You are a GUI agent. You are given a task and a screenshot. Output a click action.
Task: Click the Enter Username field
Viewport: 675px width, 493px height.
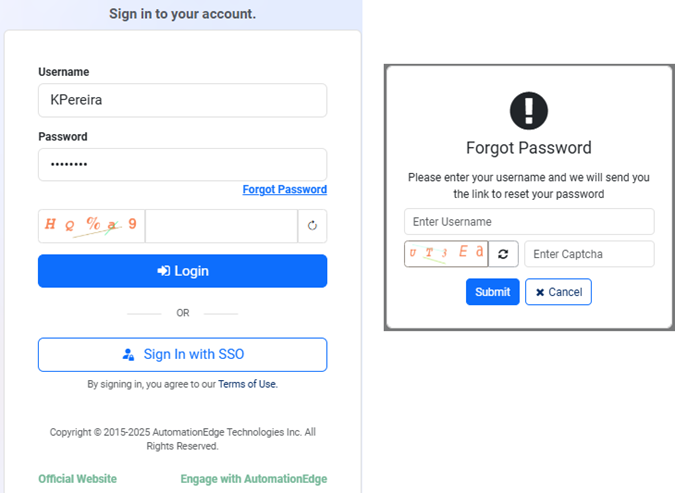[529, 221]
